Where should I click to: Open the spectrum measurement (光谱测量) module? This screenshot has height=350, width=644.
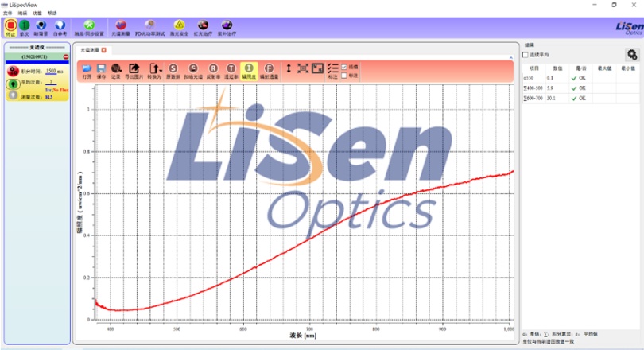121,28
